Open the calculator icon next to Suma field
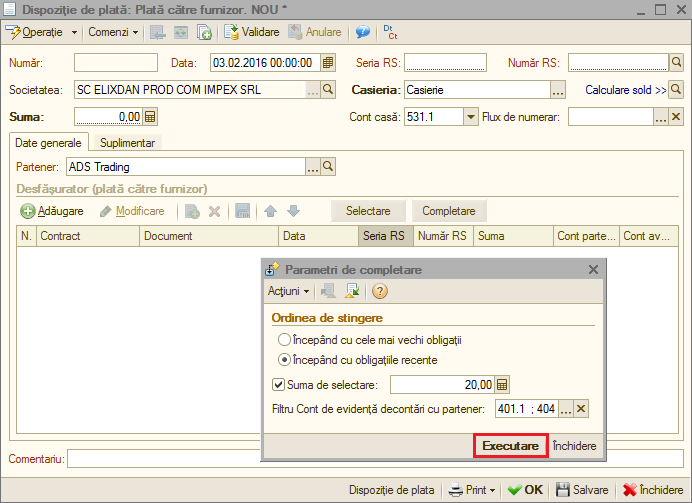 click(x=150, y=117)
